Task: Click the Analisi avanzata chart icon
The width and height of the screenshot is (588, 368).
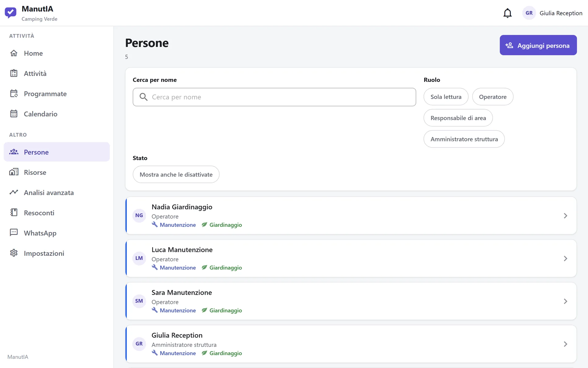Action: [x=14, y=192]
